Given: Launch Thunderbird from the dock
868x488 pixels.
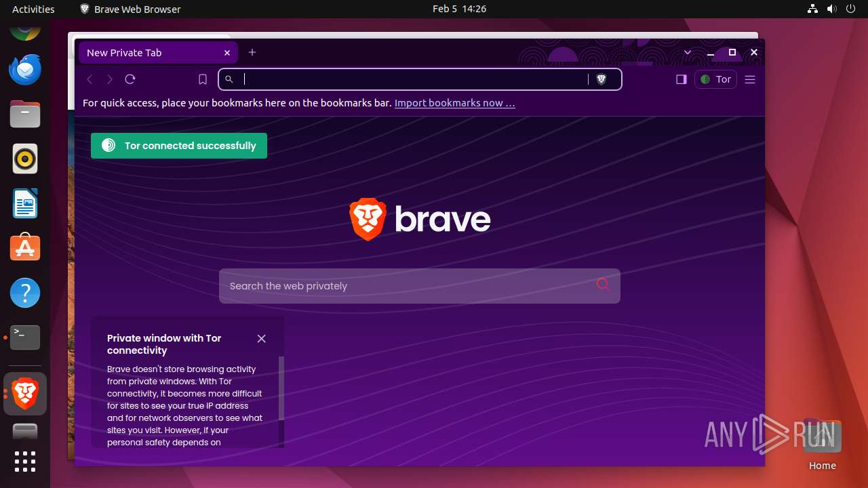Looking at the screenshot, I should [x=25, y=70].
